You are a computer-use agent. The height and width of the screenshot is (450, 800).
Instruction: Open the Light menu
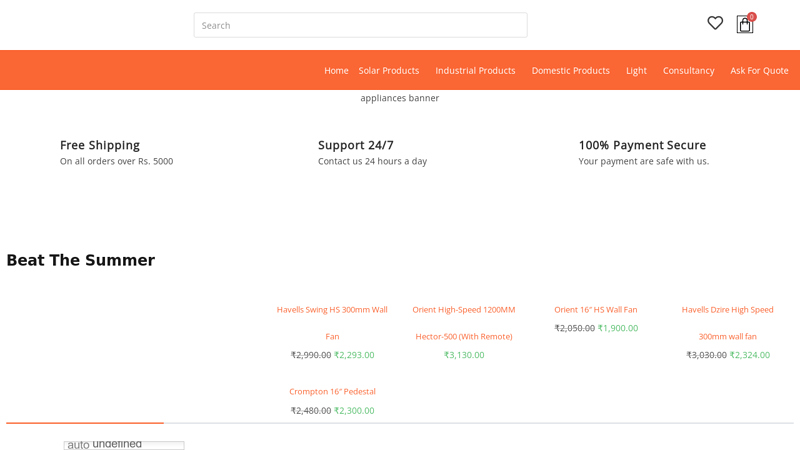(636, 71)
